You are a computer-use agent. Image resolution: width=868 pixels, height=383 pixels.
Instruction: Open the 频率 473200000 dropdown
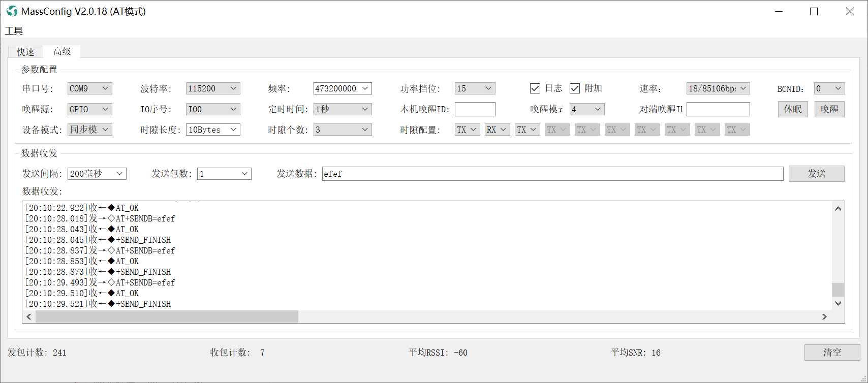(x=343, y=88)
